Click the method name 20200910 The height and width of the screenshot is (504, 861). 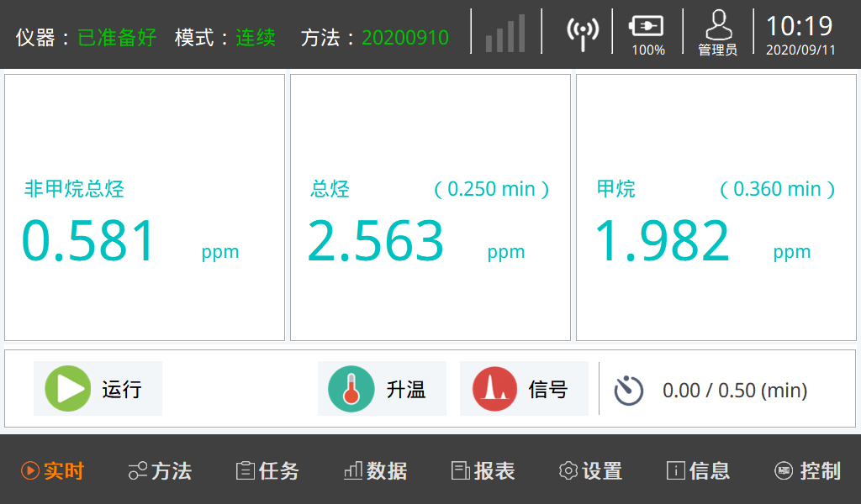pos(404,38)
